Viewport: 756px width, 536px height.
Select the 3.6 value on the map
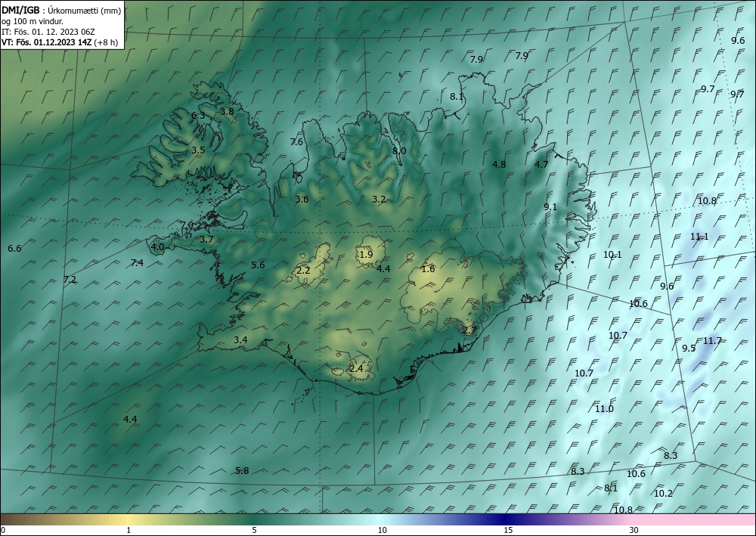[x=302, y=199]
